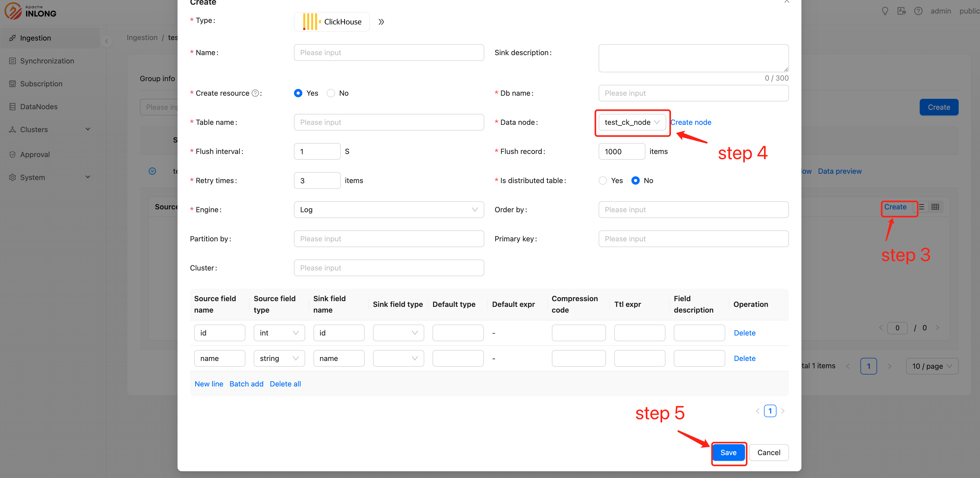Open source field type dropdown for id row
Screen dimensions: 980x478
click(x=279, y=333)
